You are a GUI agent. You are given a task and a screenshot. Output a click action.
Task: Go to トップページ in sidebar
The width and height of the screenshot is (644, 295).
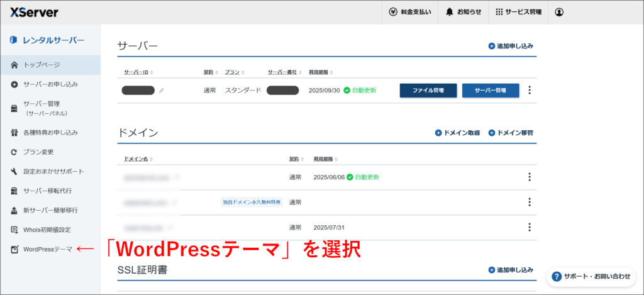tap(50, 65)
